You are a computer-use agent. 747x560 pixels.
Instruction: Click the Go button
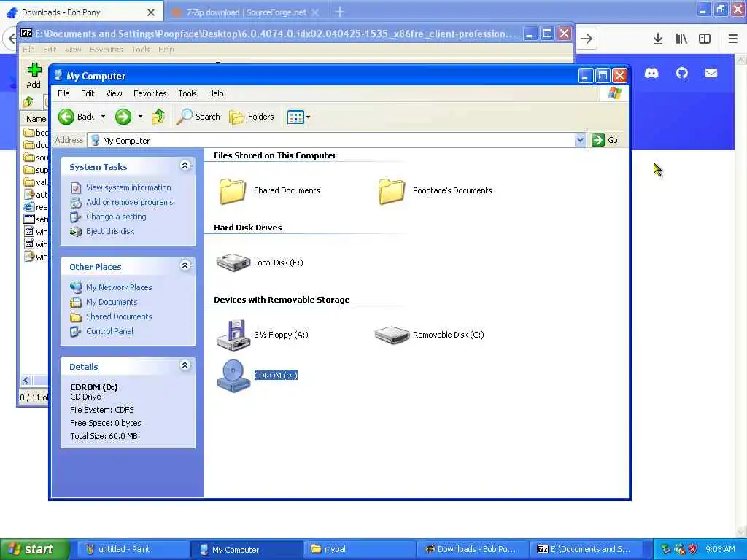[605, 140]
